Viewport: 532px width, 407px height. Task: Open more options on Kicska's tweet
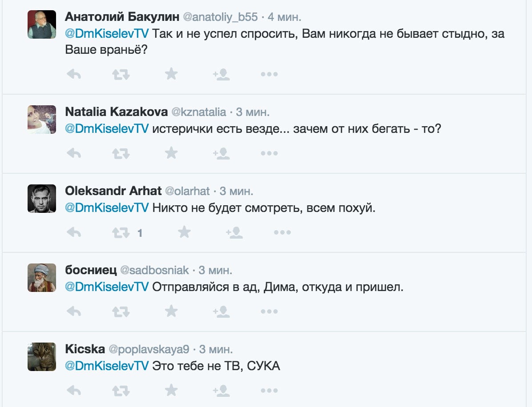click(x=269, y=391)
